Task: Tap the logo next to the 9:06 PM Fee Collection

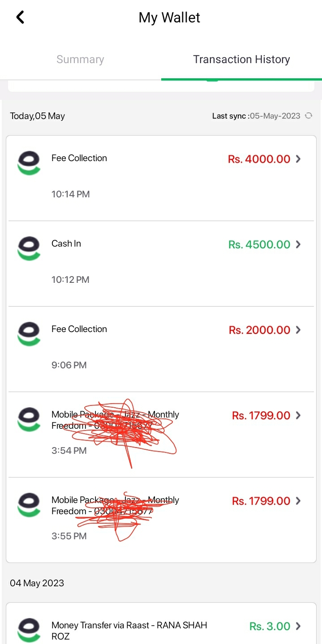Action: point(29,334)
